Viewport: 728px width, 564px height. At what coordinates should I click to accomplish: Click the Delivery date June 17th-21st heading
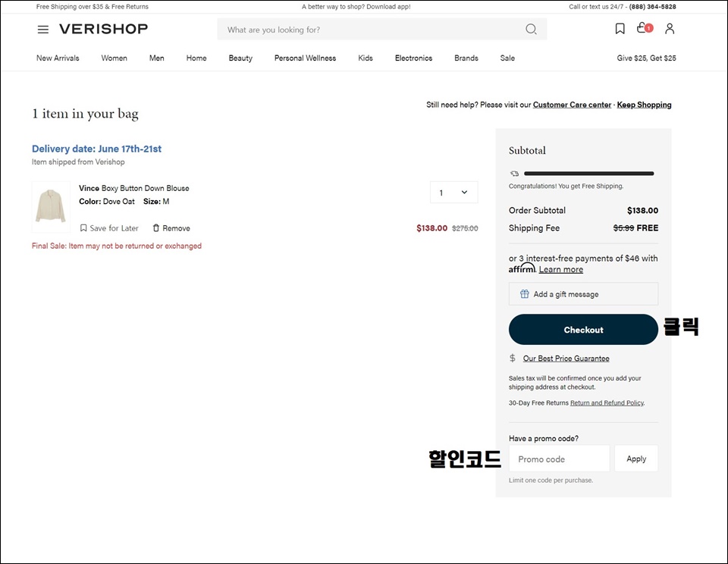(x=96, y=149)
